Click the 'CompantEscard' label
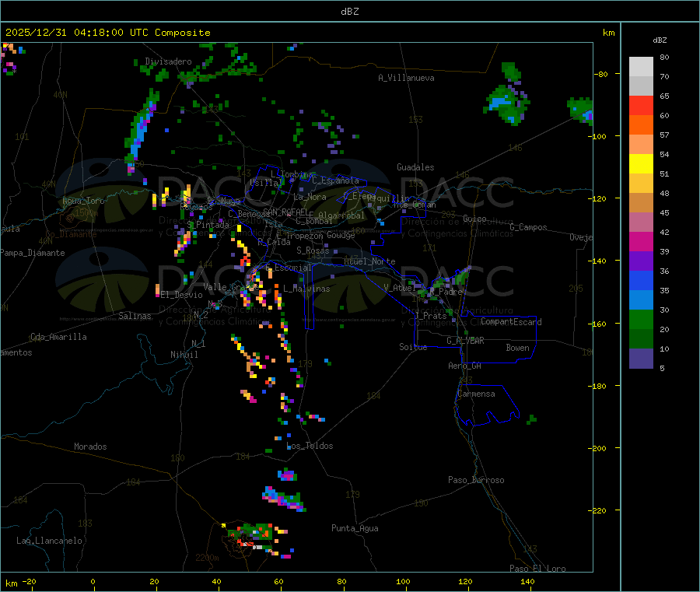The image size is (700, 592). pyautogui.click(x=511, y=321)
